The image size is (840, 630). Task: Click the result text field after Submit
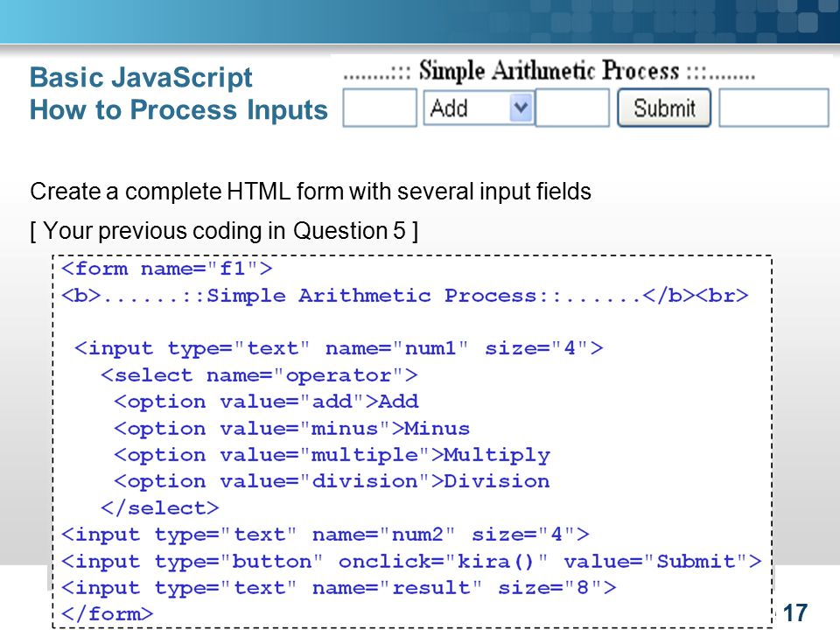tap(773, 108)
